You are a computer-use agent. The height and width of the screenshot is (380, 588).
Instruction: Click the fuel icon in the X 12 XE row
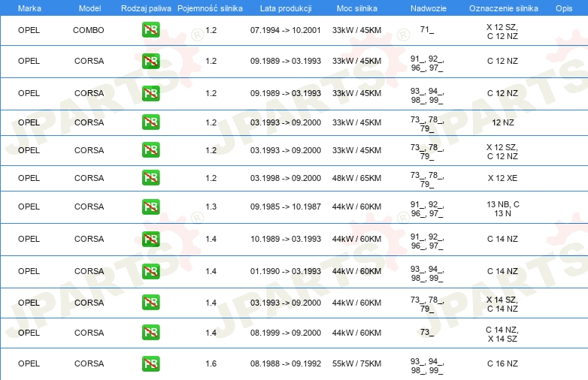(x=150, y=177)
